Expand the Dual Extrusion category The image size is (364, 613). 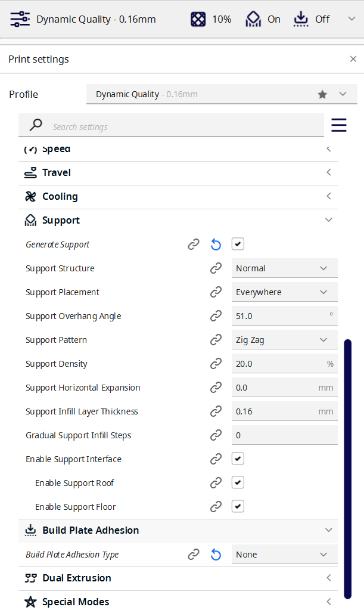178,578
